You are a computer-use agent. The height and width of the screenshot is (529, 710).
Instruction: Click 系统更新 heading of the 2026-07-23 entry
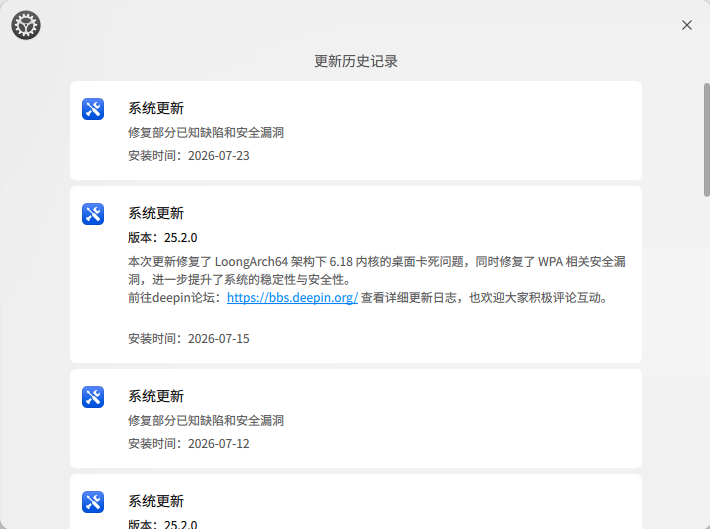point(156,108)
